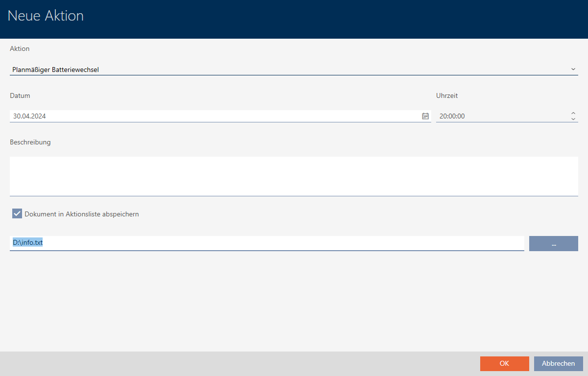Decrease the time with the down arrow
The width and height of the screenshot is (588, 376).
click(573, 119)
